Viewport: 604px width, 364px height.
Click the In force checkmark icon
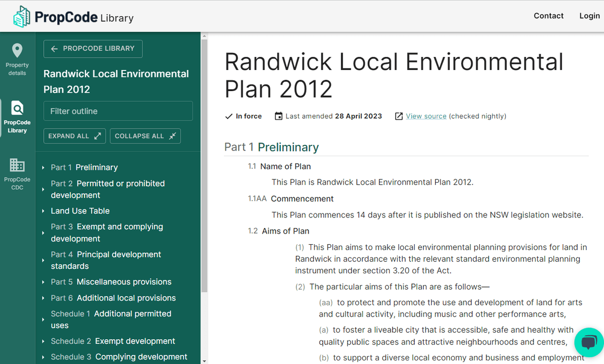coord(229,116)
